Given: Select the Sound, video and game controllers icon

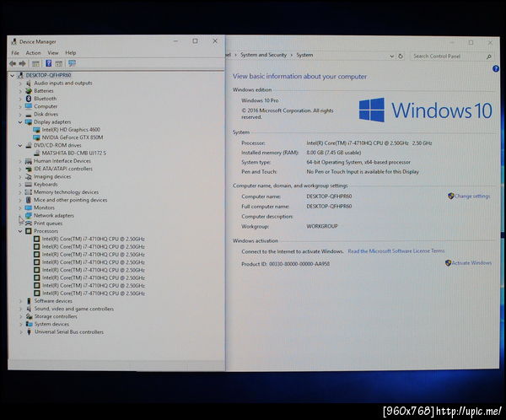Looking at the screenshot, I should coord(29,309).
